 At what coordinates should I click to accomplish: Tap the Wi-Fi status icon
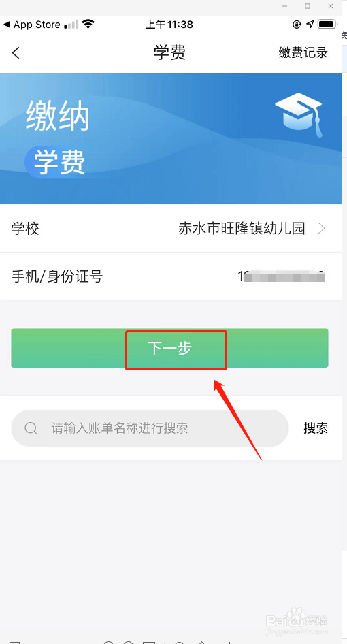pyautogui.click(x=88, y=25)
